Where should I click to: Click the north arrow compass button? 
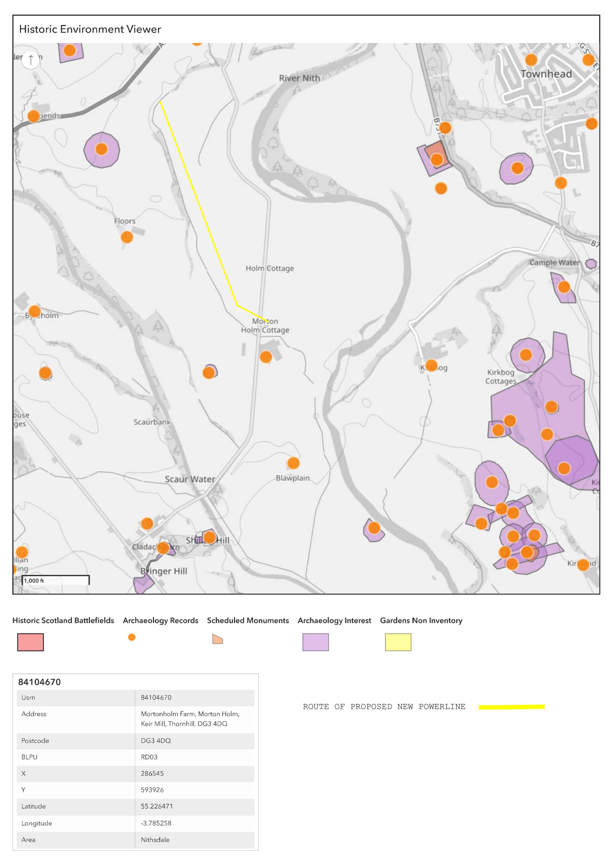(31, 60)
